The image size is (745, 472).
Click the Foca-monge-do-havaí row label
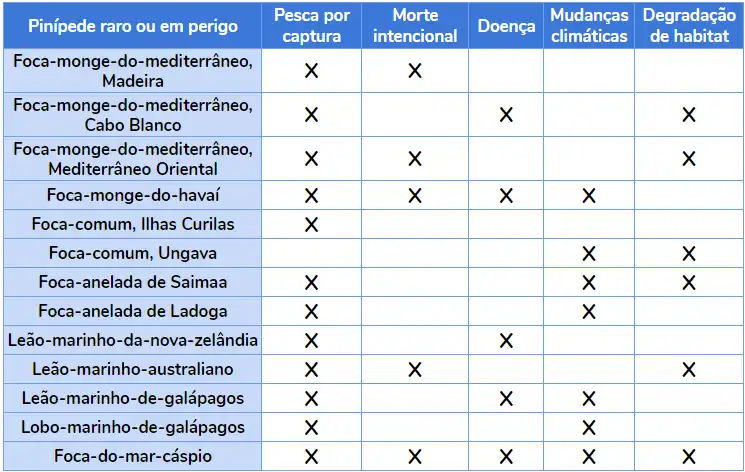[132, 195]
